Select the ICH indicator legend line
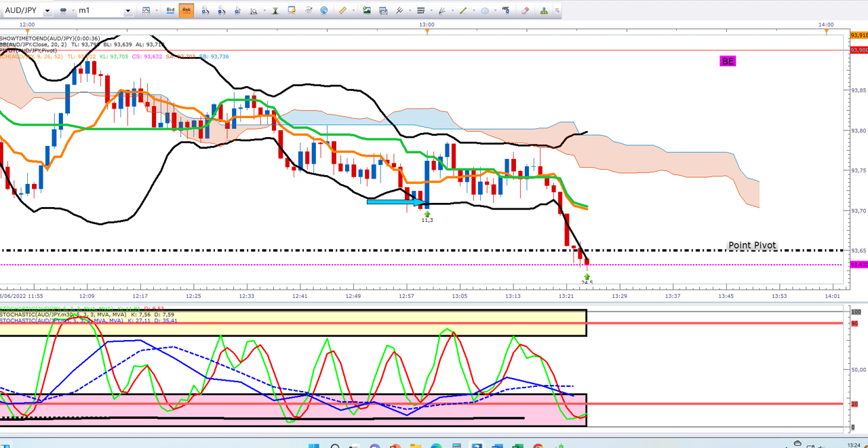This screenshot has width=868, height=448. tap(114, 57)
